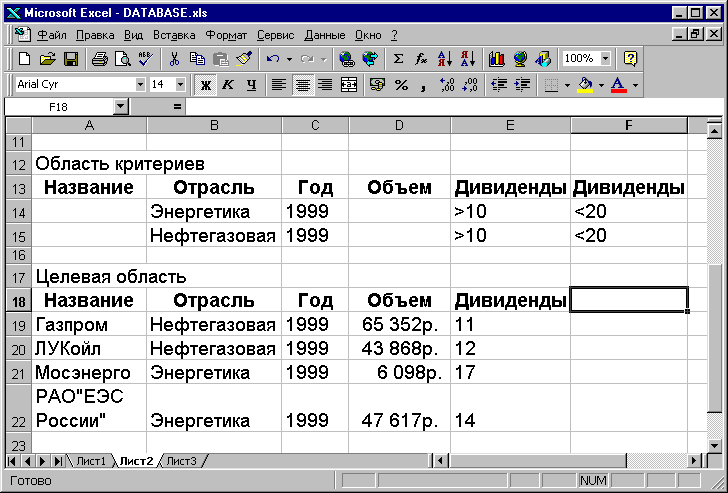This screenshot has height=493, width=728.
Task: Go to last sheet tab arrow
Action: [x=58, y=461]
